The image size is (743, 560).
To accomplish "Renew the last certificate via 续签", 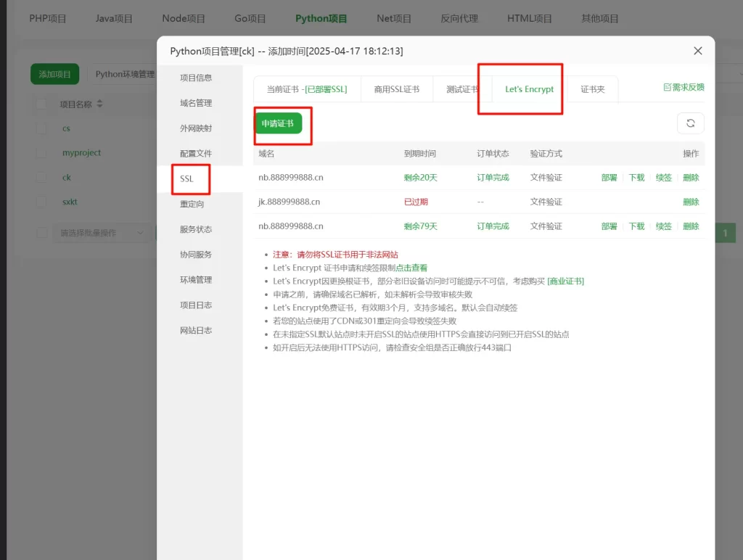I will (664, 226).
